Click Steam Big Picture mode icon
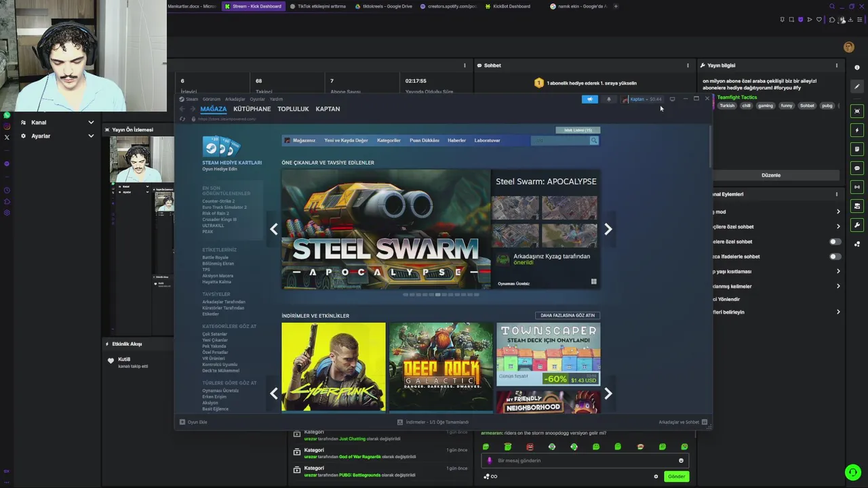Image resolution: width=868 pixels, height=488 pixels. [672, 99]
